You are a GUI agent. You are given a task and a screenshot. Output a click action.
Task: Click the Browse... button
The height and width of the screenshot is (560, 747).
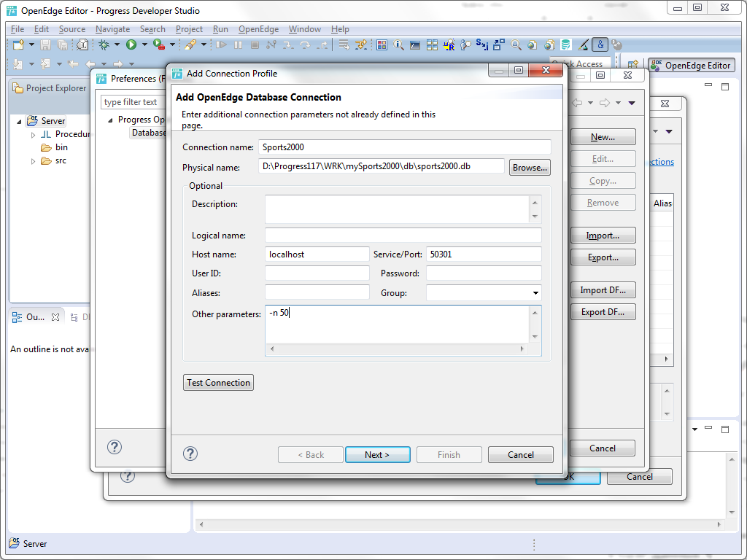pyautogui.click(x=530, y=168)
